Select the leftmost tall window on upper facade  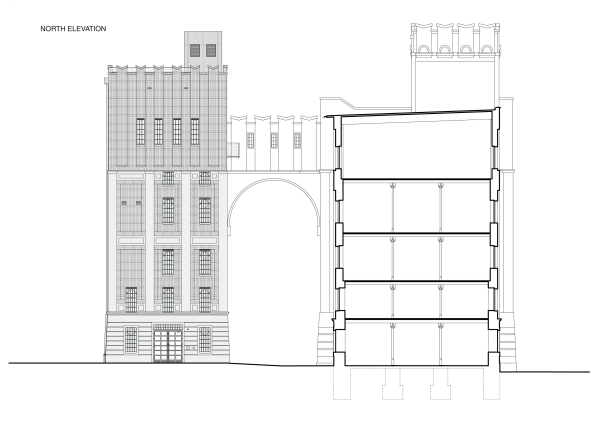tap(140, 131)
